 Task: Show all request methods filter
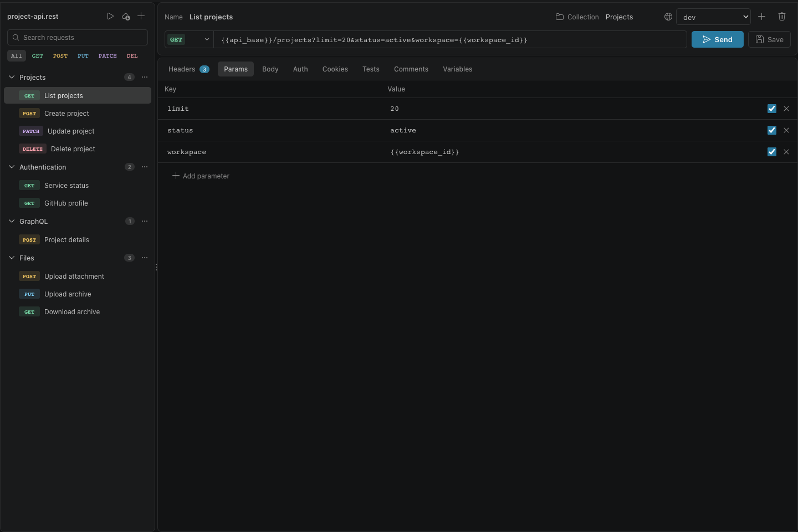(x=17, y=56)
